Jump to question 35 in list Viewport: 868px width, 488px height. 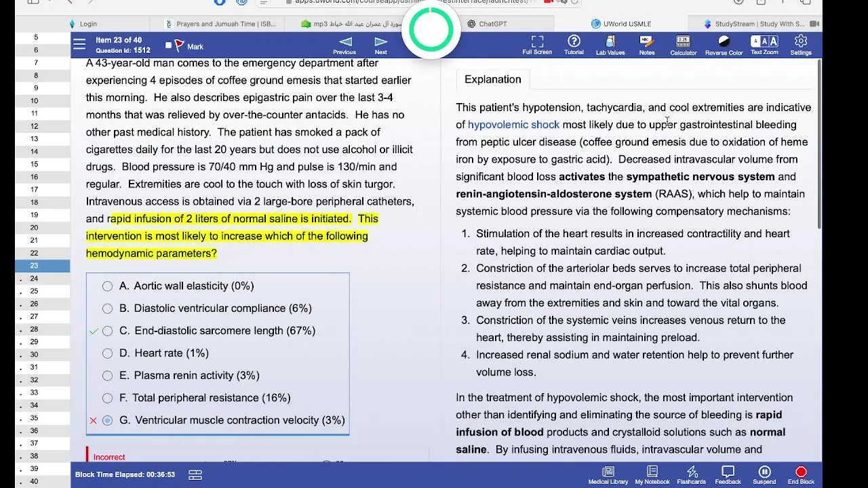[42, 418]
